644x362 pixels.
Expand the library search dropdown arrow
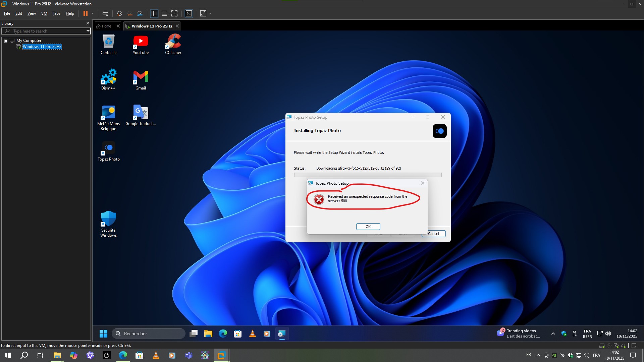pyautogui.click(x=88, y=31)
